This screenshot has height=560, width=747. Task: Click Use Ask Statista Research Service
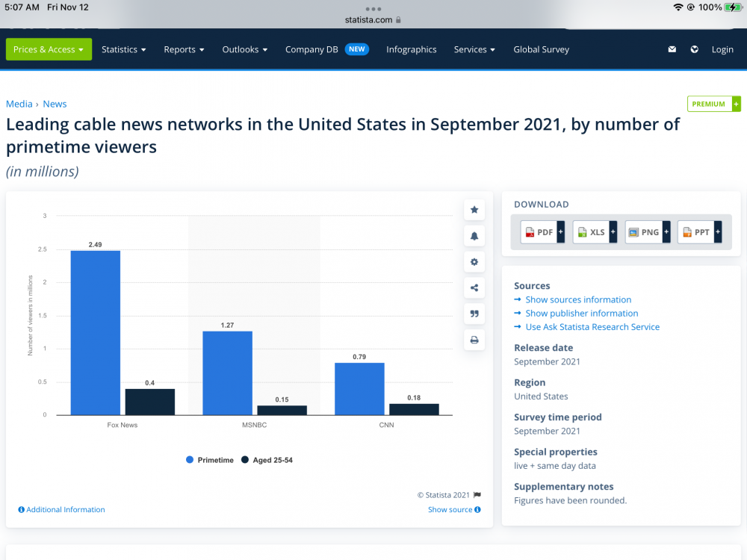[x=592, y=327]
